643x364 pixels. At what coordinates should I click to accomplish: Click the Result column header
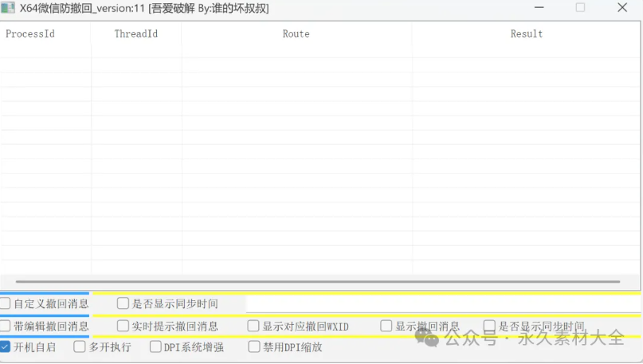(526, 33)
